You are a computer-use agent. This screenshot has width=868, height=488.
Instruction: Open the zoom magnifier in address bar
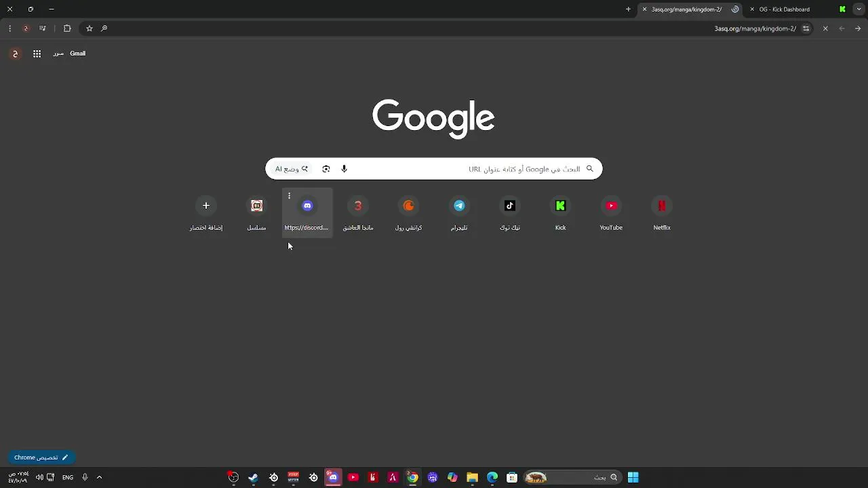(x=104, y=28)
